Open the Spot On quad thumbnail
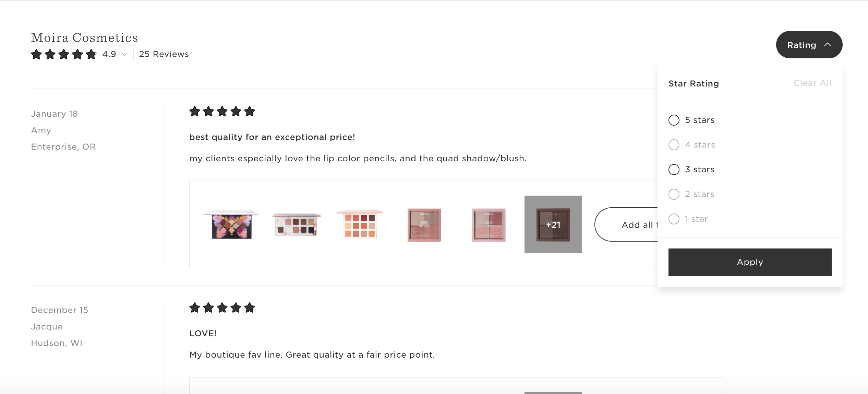Screen dimensions: 868x394 (489, 225)
